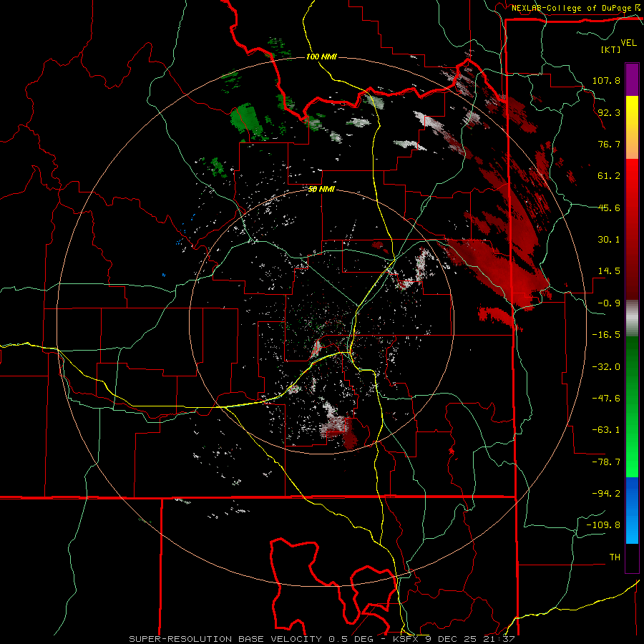Pick the red segment of the color bar

[632, 229]
